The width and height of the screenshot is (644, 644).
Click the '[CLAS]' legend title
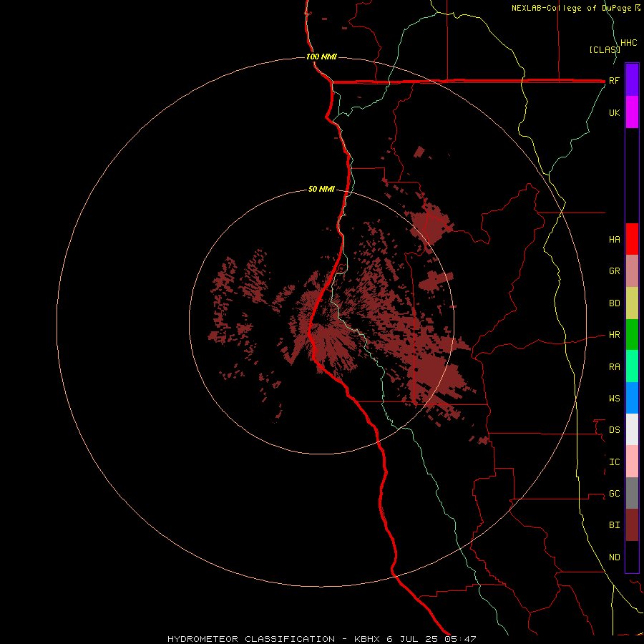(604, 50)
